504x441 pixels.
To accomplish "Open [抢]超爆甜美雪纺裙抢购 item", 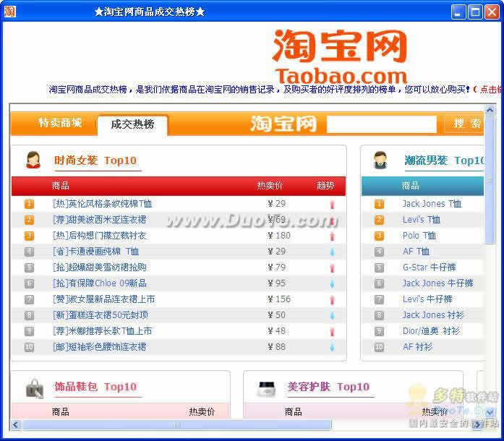I will [99, 267].
